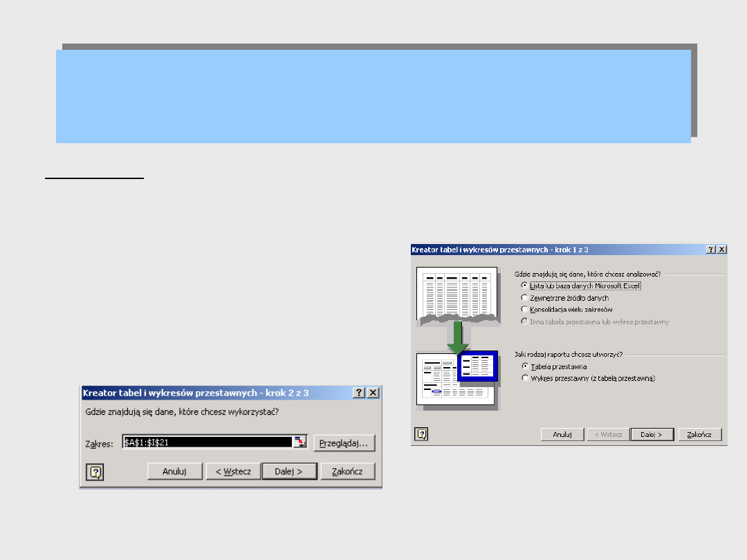Select 'Zewnętrzne źródło danych' radio button
747x560 pixels.
click(524, 297)
